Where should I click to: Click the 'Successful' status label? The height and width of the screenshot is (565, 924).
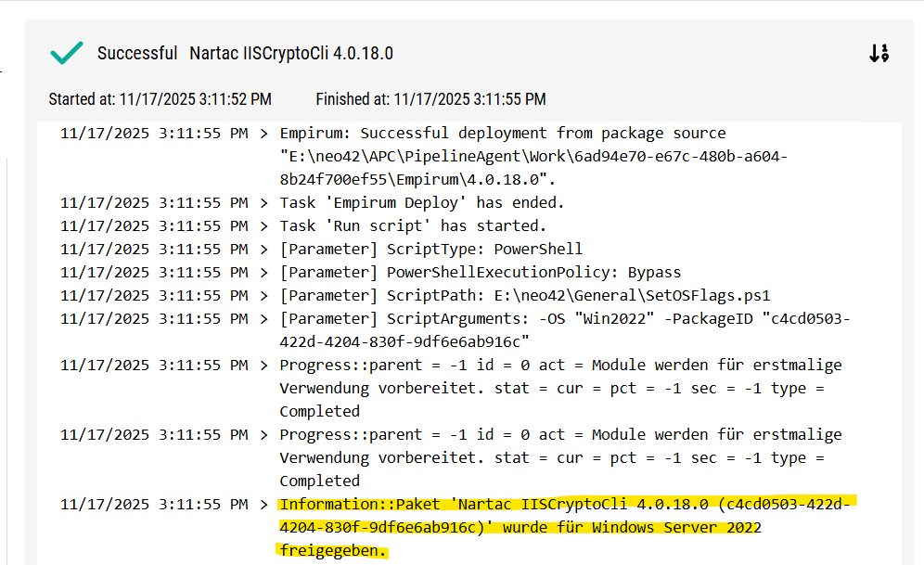click(x=137, y=54)
